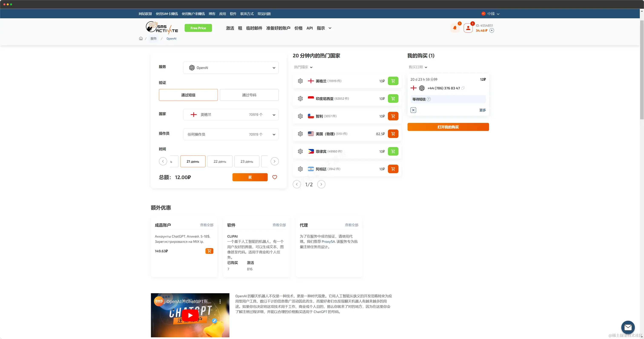Screen dimensions: 644x339
Task: Open the ProxySA link
Action: click(x=328, y=241)
